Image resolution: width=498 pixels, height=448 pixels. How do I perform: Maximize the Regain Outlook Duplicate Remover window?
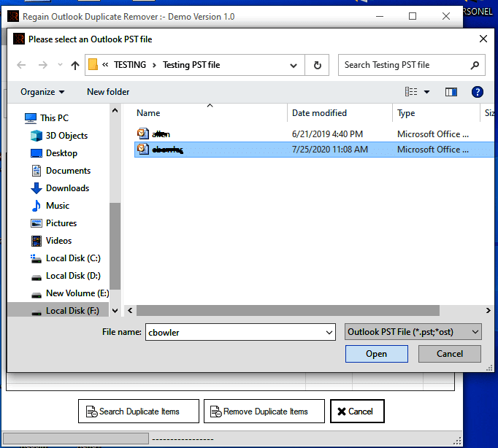click(x=413, y=16)
